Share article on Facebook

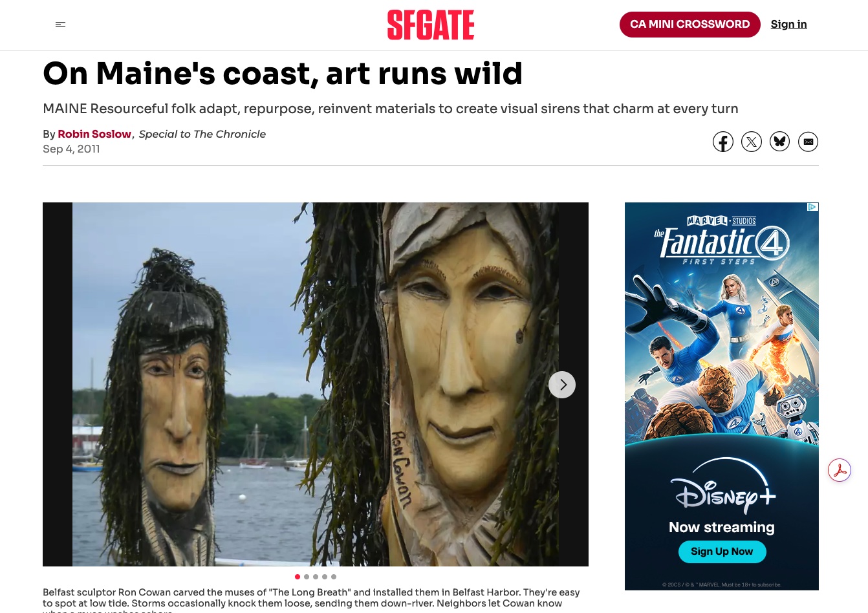pos(723,142)
